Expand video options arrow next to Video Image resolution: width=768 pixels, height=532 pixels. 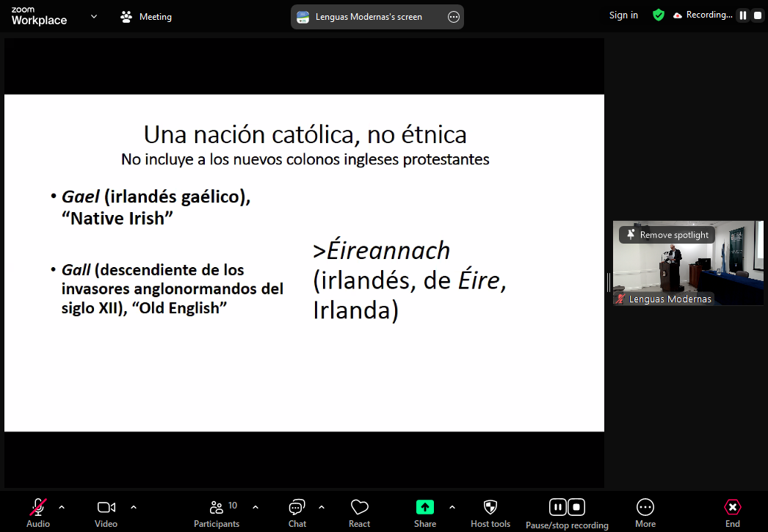pyautogui.click(x=134, y=507)
